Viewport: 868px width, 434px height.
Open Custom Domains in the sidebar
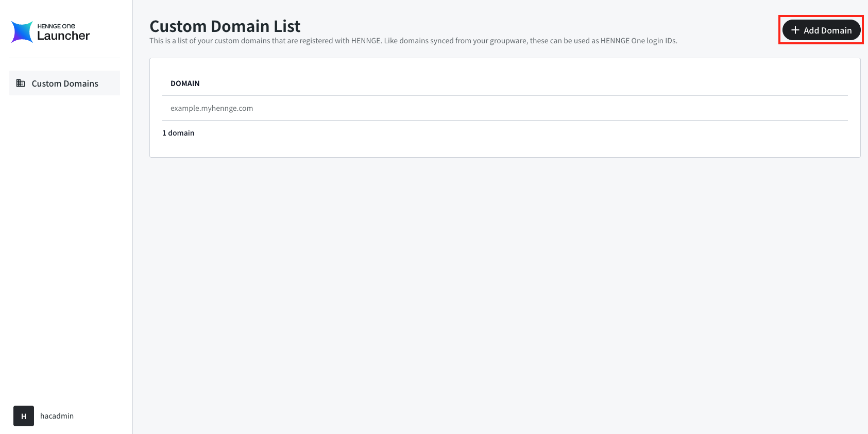pos(64,83)
